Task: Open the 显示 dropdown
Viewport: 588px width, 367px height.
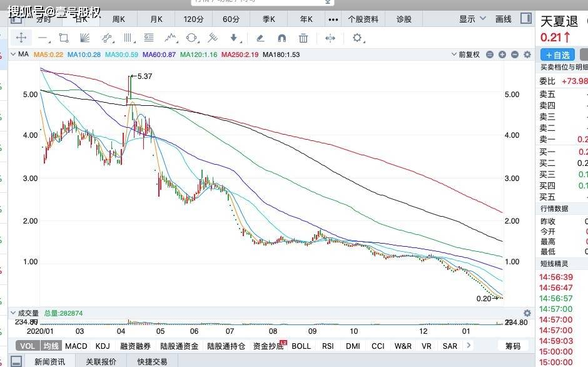Action: (x=471, y=19)
